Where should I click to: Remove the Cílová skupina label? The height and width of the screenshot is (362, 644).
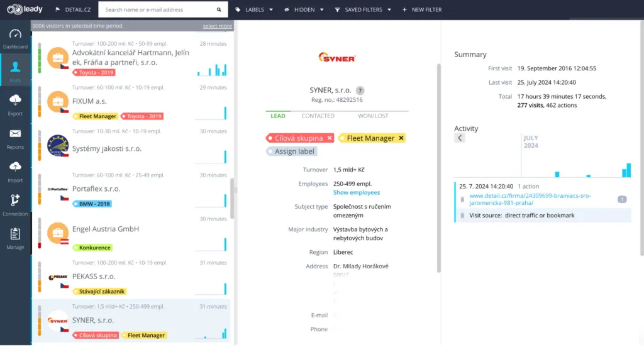(330, 138)
